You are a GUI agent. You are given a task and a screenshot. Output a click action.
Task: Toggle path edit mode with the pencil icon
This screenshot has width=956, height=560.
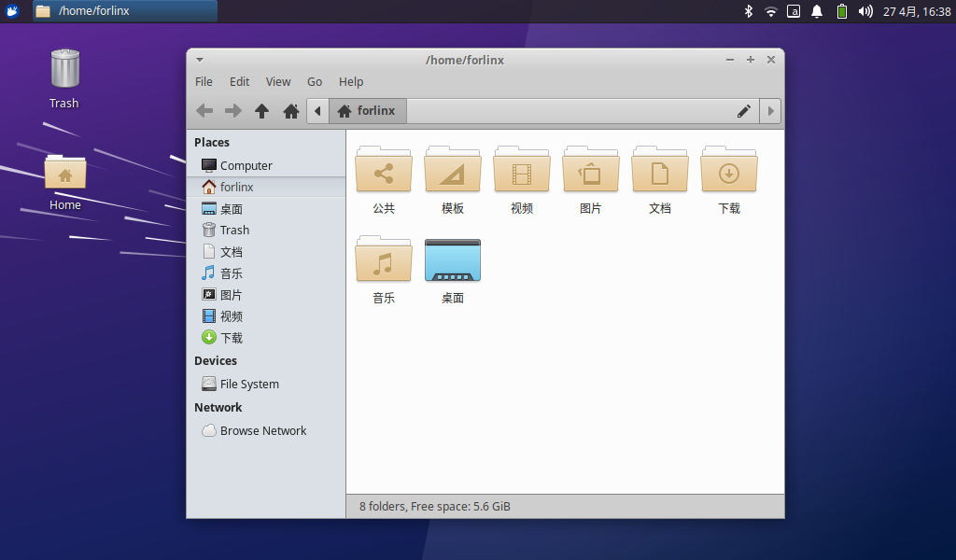point(744,111)
